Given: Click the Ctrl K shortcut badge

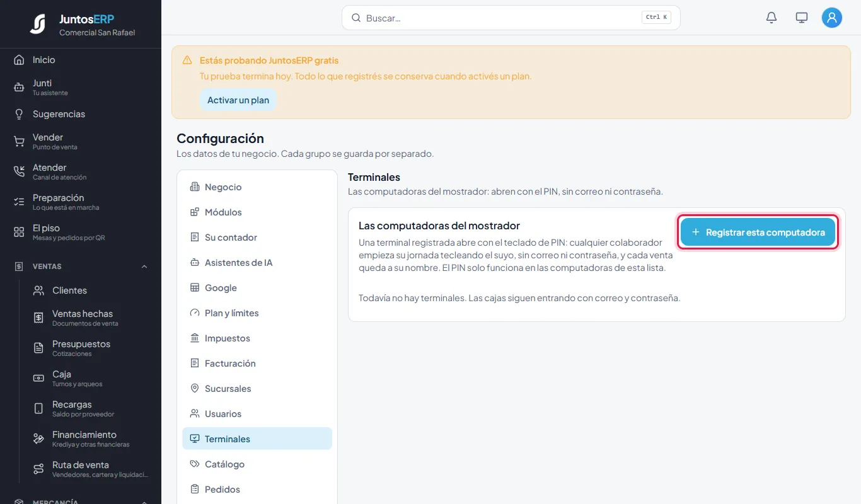Looking at the screenshot, I should (656, 18).
